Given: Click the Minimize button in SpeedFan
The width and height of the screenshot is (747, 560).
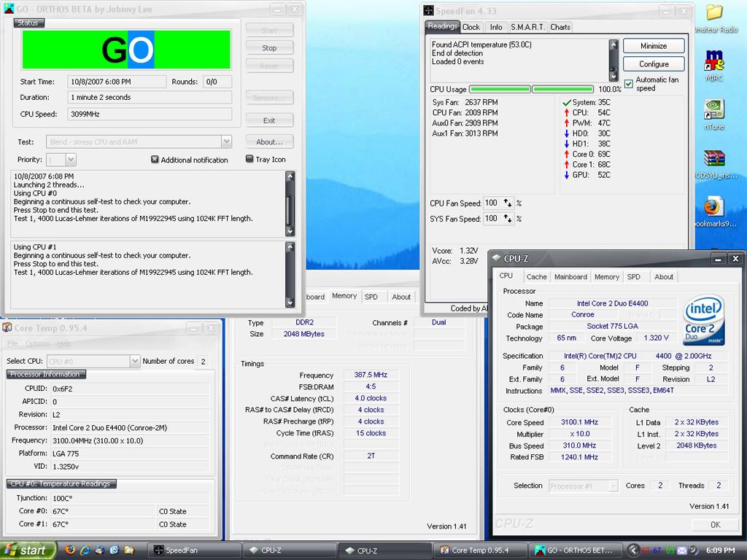Looking at the screenshot, I should pyautogui.click(x=654, y=46).
